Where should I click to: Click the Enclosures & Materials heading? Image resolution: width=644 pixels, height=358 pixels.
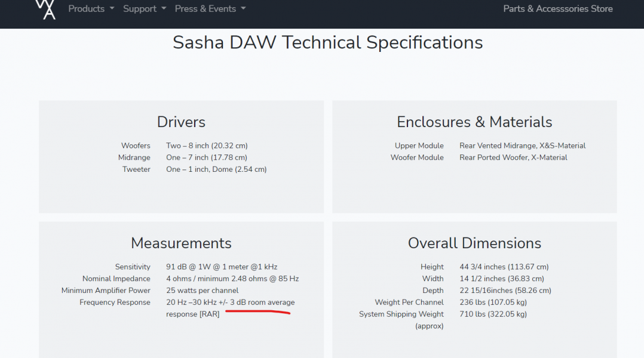point(474,122)
